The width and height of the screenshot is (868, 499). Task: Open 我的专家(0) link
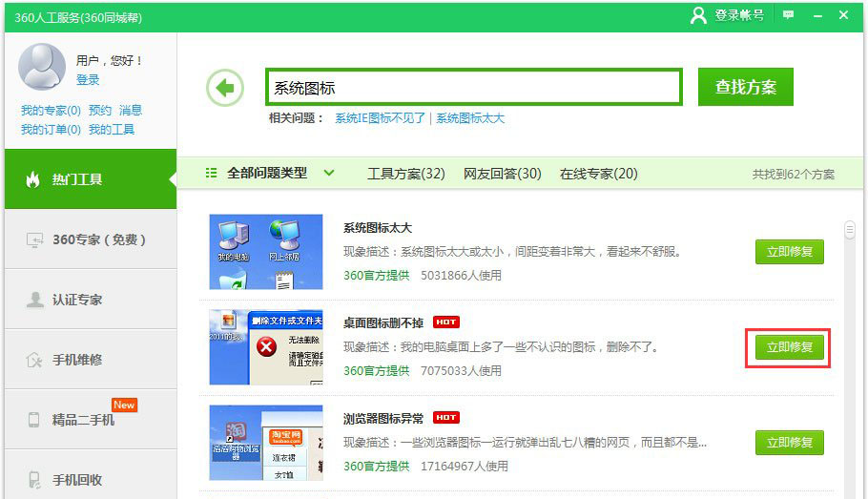point(51,111)
